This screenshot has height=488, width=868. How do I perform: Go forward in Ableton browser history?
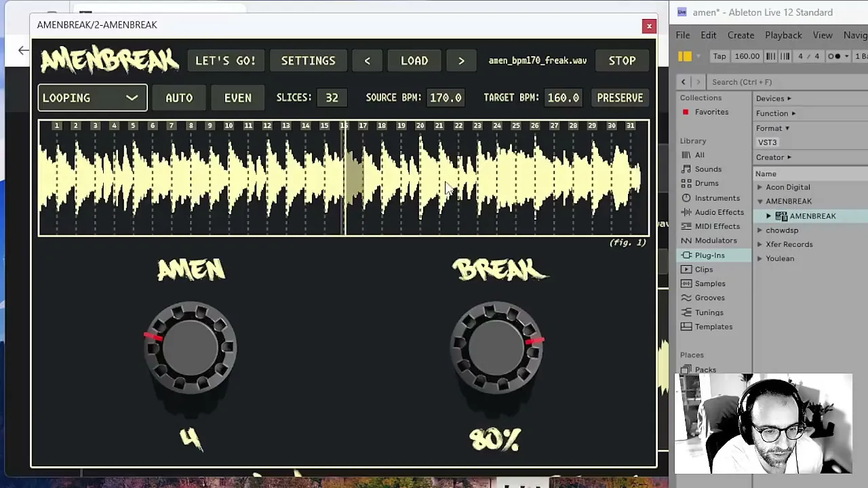tap(698, 82)
